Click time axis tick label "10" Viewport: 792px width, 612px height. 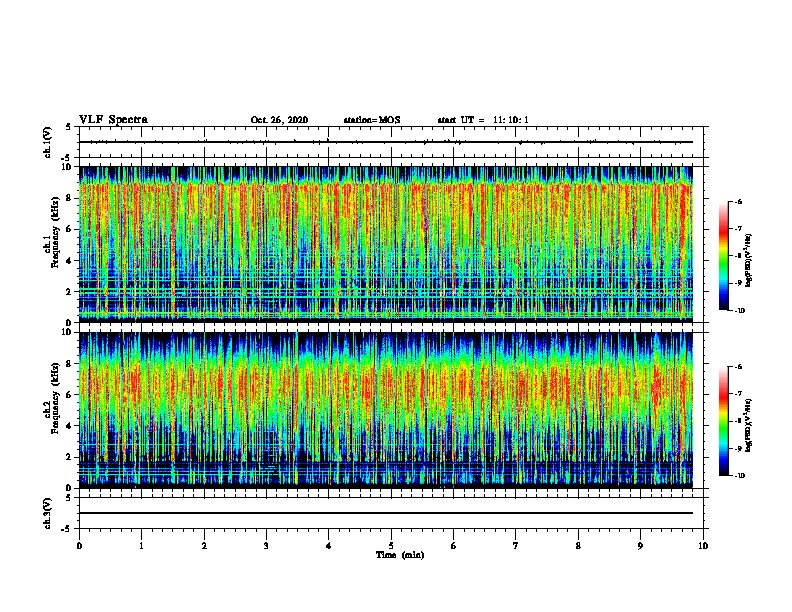pos(703,546)
